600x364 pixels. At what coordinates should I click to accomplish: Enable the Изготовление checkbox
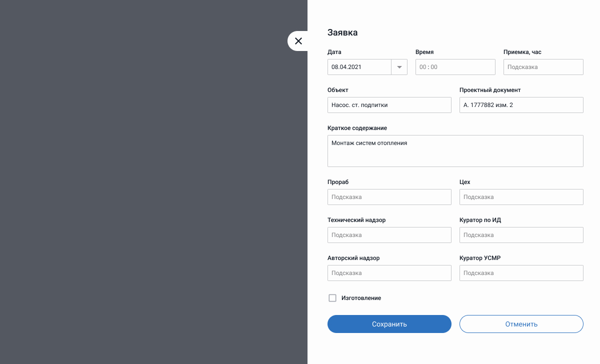(x=332, y=298)
